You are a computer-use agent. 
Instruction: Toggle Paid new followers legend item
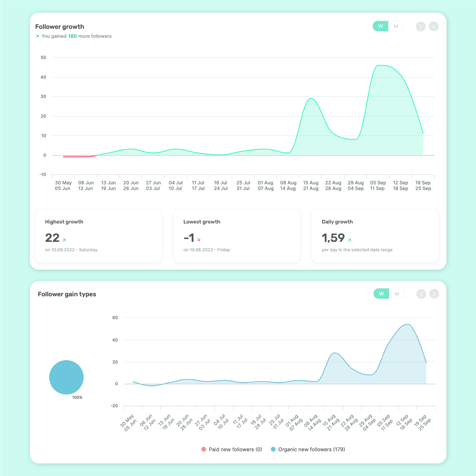coord(232,449)
